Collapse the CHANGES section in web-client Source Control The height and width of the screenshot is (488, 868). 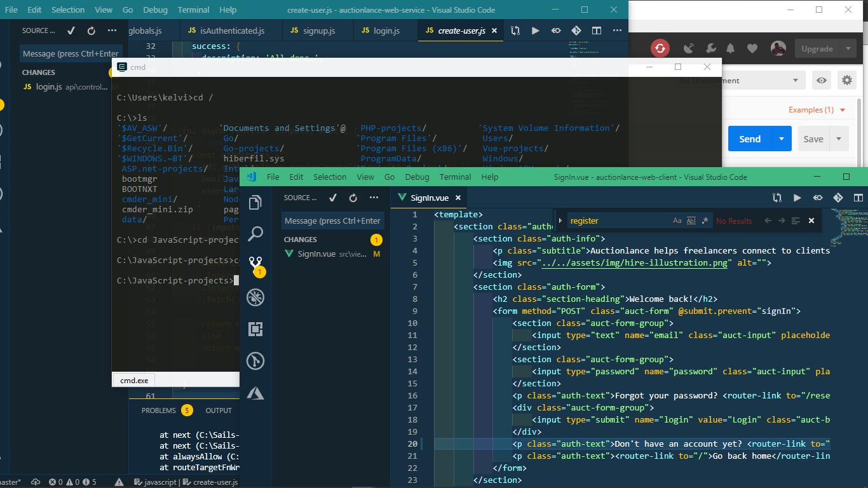pyautogui.click(x=301, y=240)
